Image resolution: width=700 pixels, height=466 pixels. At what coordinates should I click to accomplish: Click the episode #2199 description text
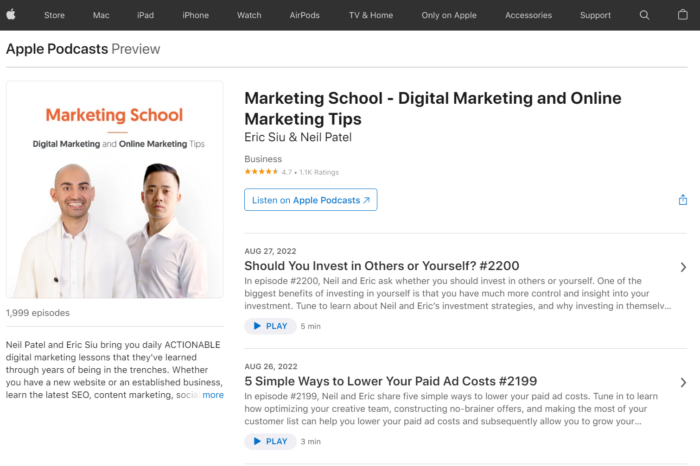(451, 408)
